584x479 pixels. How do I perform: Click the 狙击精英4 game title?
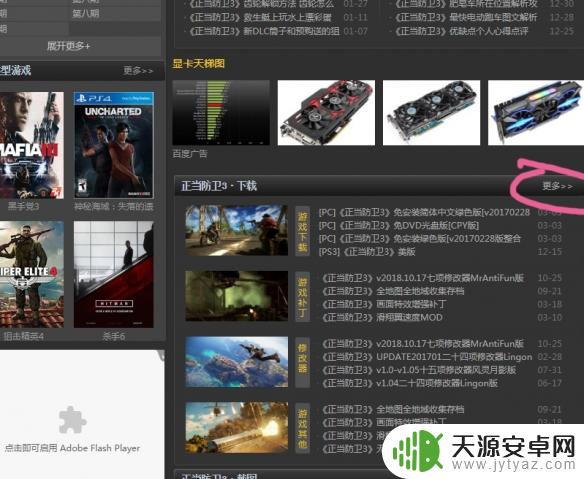pos(23,336)
